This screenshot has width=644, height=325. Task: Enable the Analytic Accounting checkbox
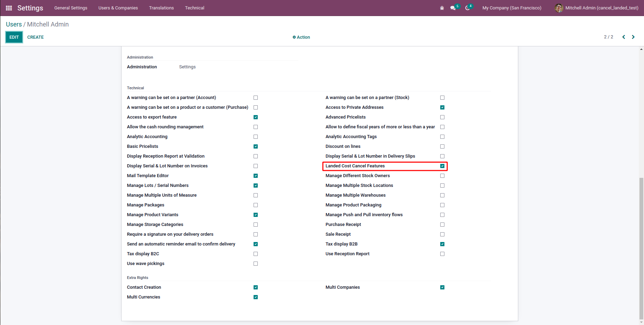(x=256, y=137)
